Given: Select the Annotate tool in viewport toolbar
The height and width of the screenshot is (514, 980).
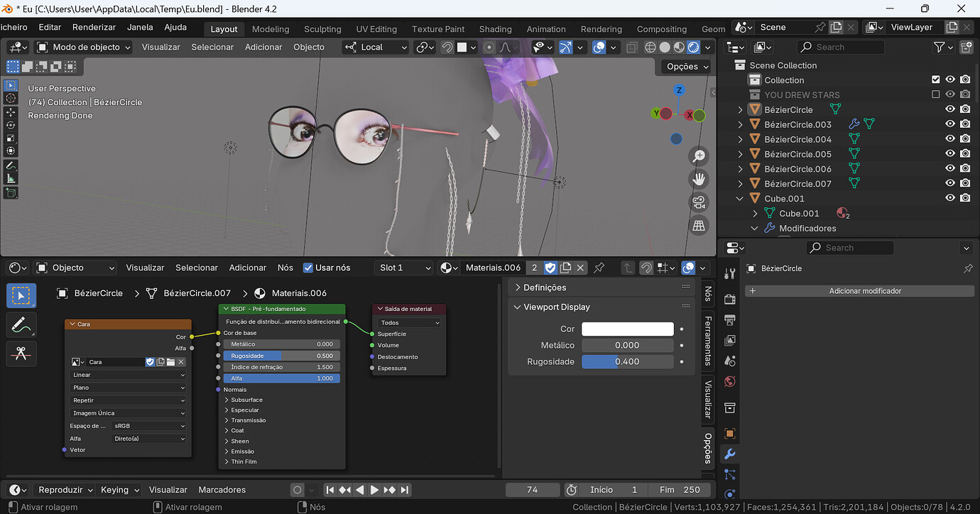Looking at the screenshot, I should [11, 165].
